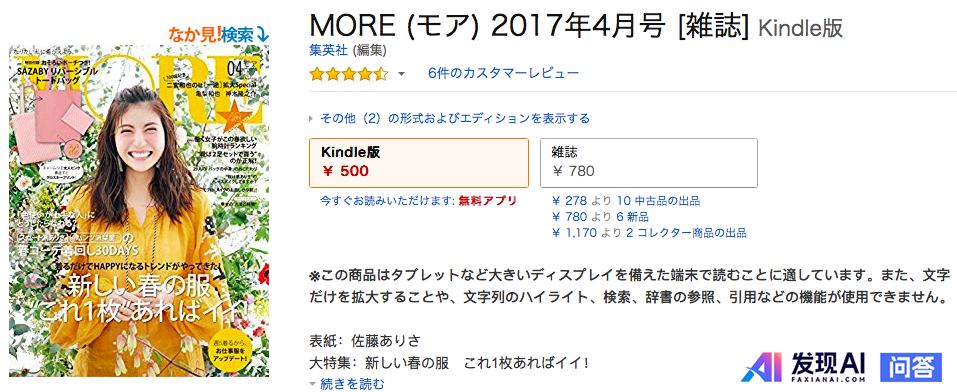Select the 雑誌 ¥780 format option

tap(649, 162)
